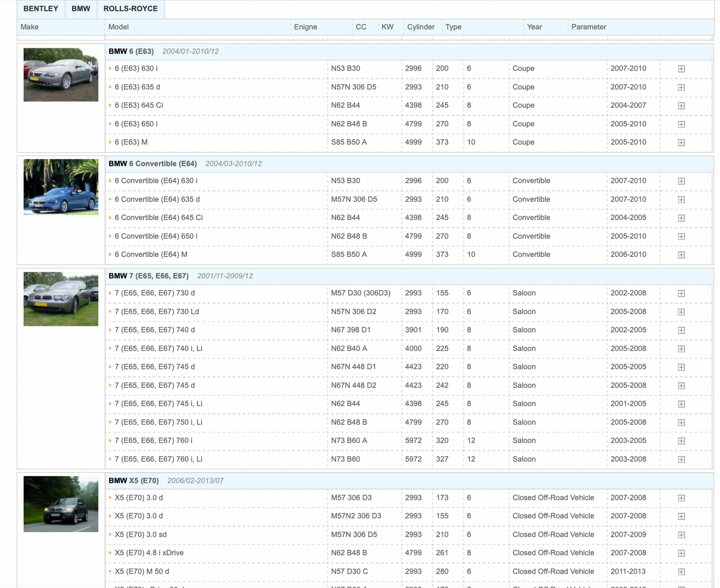Expand parameters for X5 (E70) 3.0 d 173 KW
Viewport: 720px width, 588px height.
click(681, 498)
